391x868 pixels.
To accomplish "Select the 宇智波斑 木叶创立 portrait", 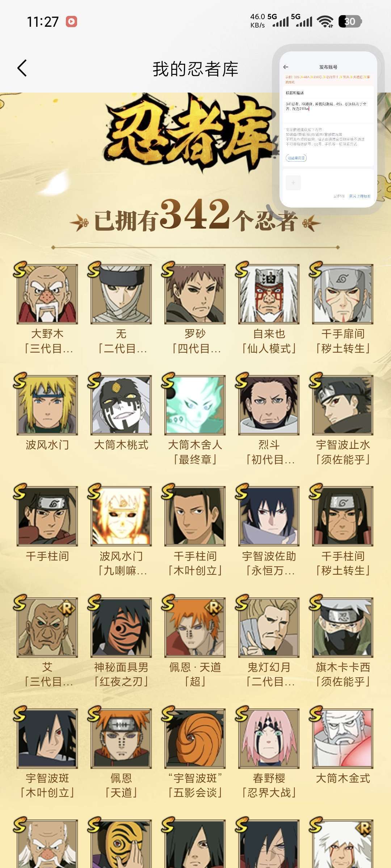I will tap(47, 739).
